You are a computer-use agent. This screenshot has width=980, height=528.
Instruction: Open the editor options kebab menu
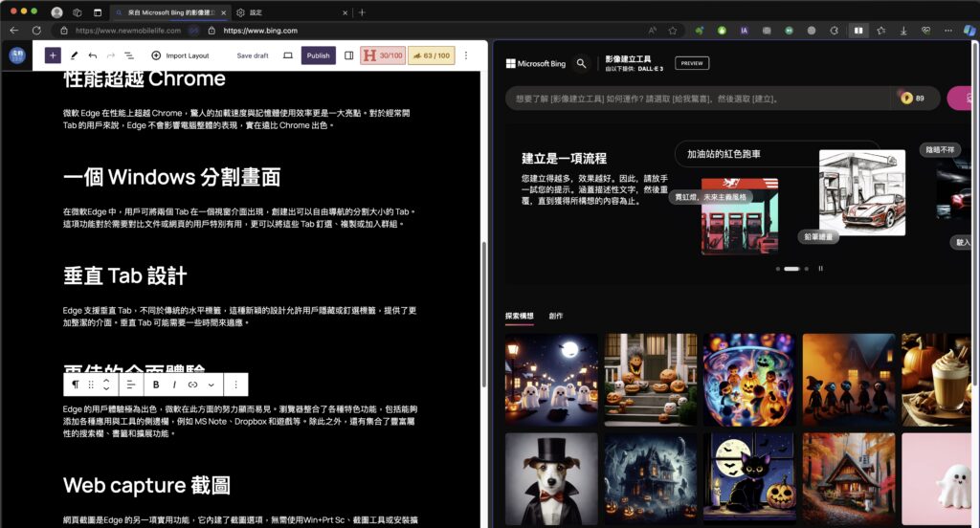pyautogui.click(x=466, y=55)
